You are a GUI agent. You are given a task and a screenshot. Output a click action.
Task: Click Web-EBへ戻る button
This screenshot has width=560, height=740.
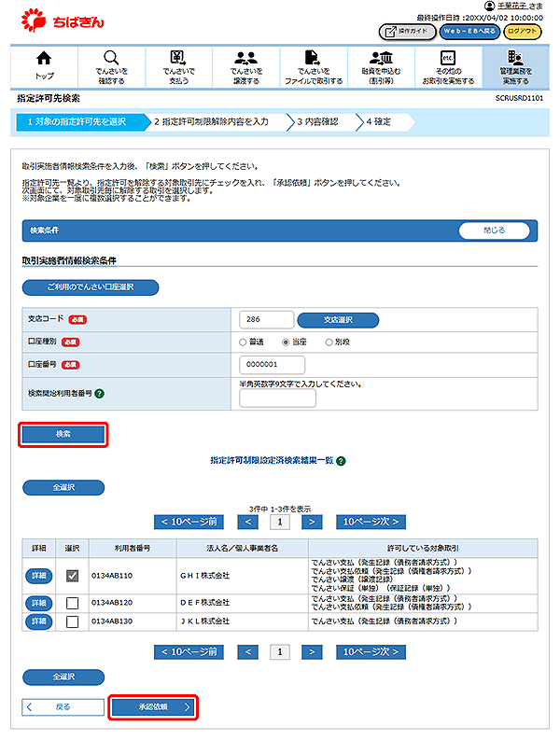tap(469, 32)
